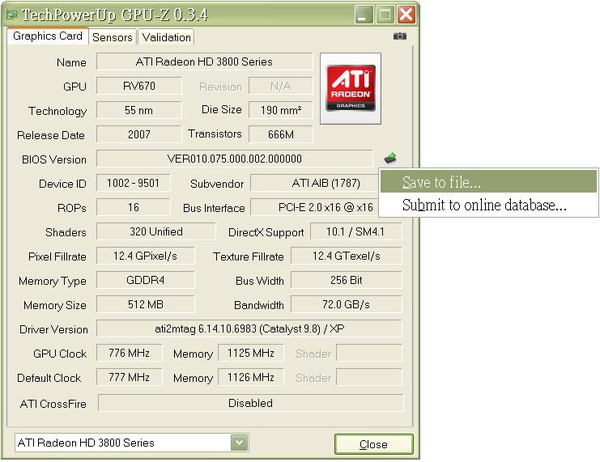Expand the graphics card selection dropdown
Image resolution: width=600 pixels, height=462 pixels.
pyautogui.click(x=239, y=443)
